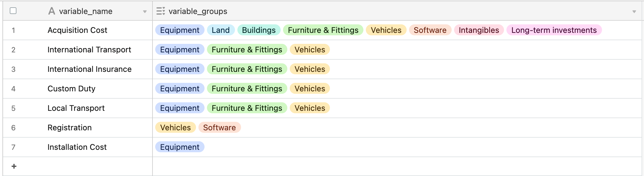The height and width of the screenshot is (176, 644).
Task: Click Software tag in Registration row
Action: point(219,128)
